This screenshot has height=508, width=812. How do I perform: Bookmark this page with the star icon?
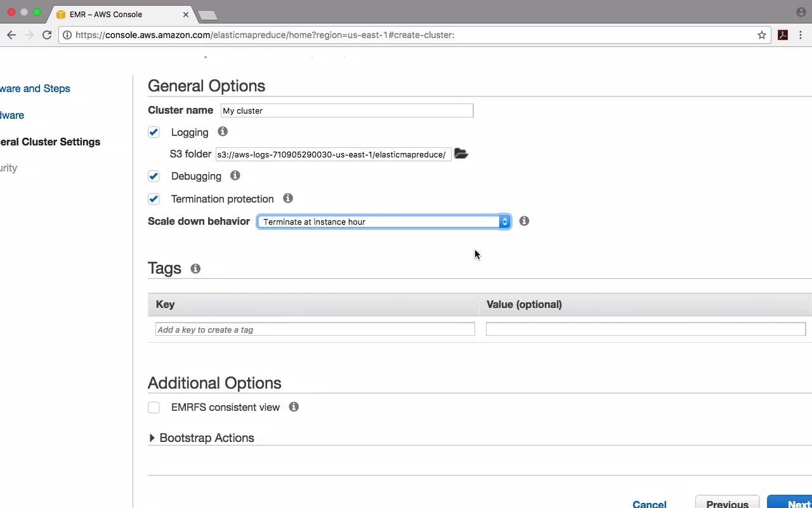pyautogui.click(x=762, y=35)
